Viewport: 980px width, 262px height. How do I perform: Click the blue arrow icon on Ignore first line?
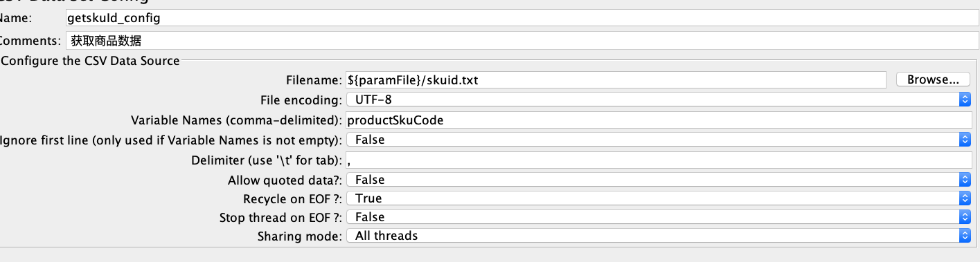click(x=965, y=140)
